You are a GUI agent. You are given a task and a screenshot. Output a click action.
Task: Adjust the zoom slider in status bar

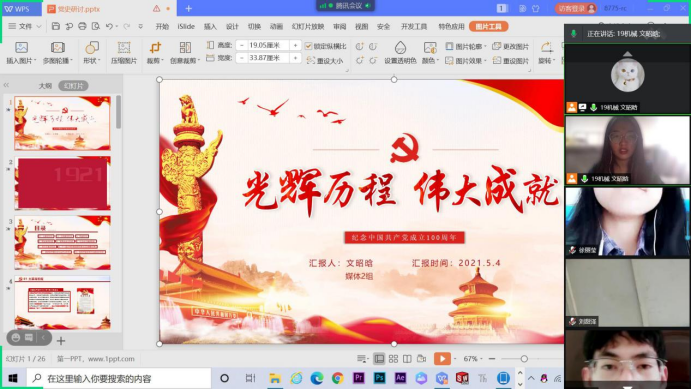coord(524,359)
